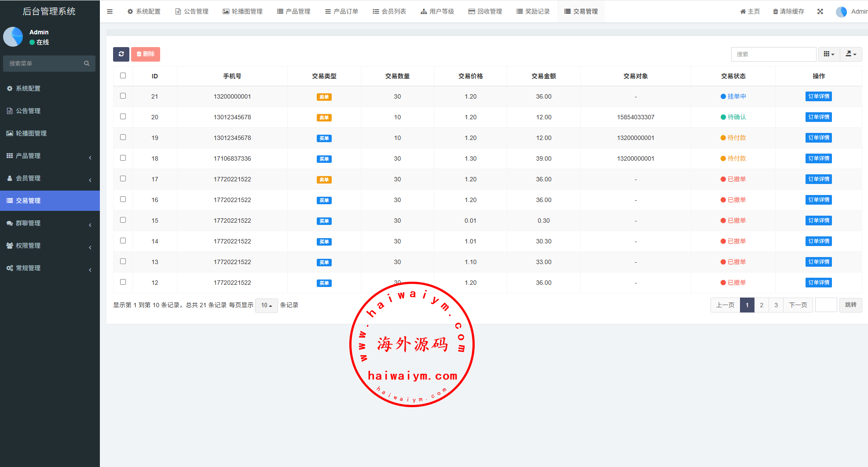Switch to the 回收管理 top tab
868x467 pixels.
[485, 11]
